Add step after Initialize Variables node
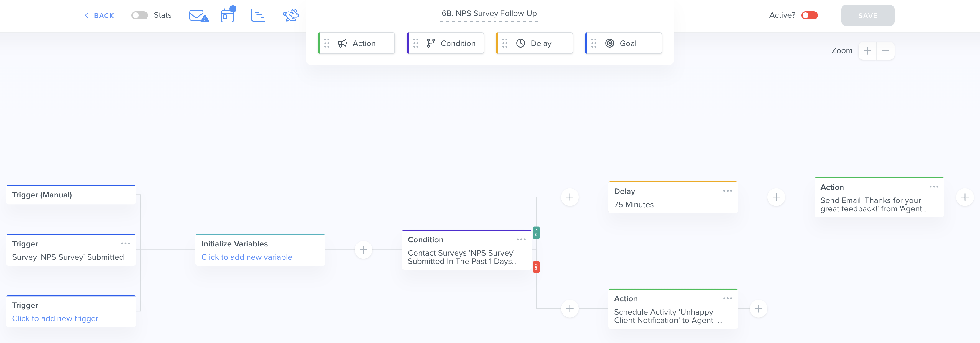The height and width of the screenshot is (343, 980). [x=363, y=250]
